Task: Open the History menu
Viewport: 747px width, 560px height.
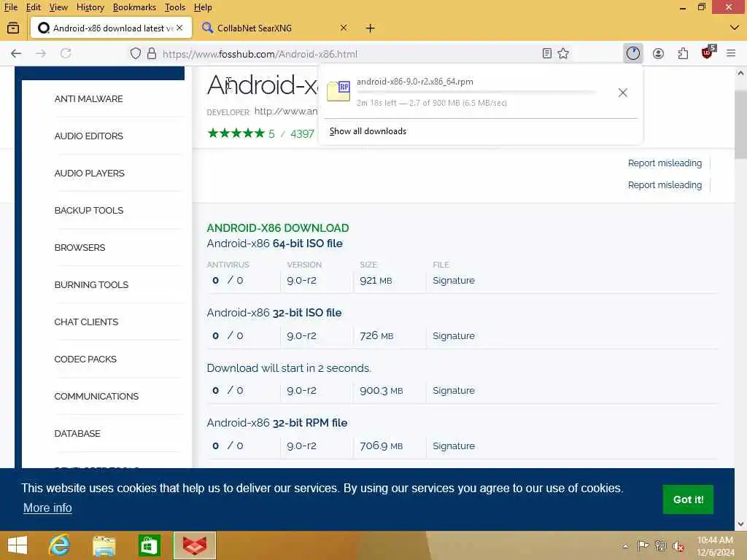Action: click(x=90, y=7)
